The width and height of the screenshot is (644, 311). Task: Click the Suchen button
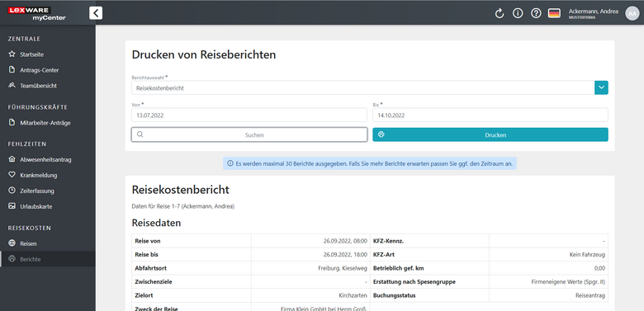[249, 134]
